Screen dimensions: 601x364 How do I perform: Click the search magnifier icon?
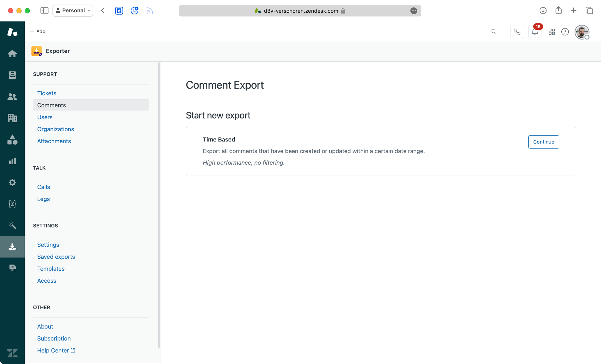(494, 32)
